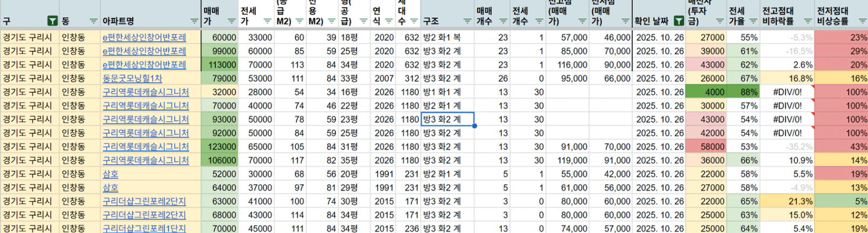868x233 pixels.
Task: Select #DIV/0! cell in the 32000 row
Action: [787, 92]
